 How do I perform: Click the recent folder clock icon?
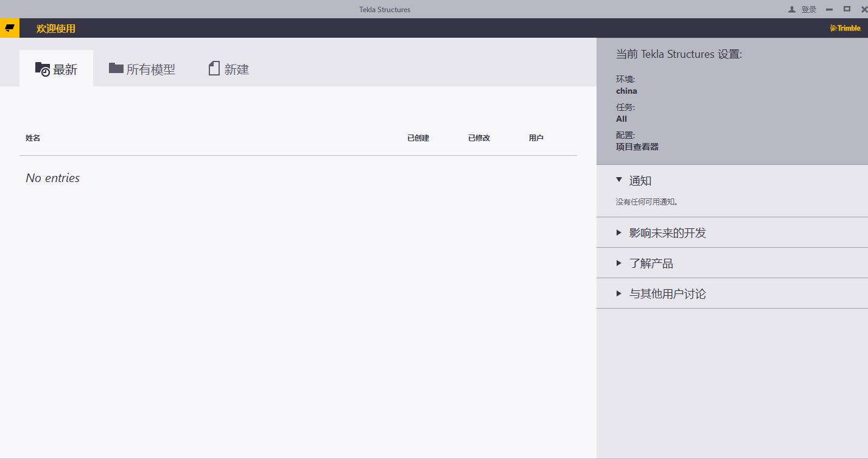pyautogui.click(x=43, y=69)
